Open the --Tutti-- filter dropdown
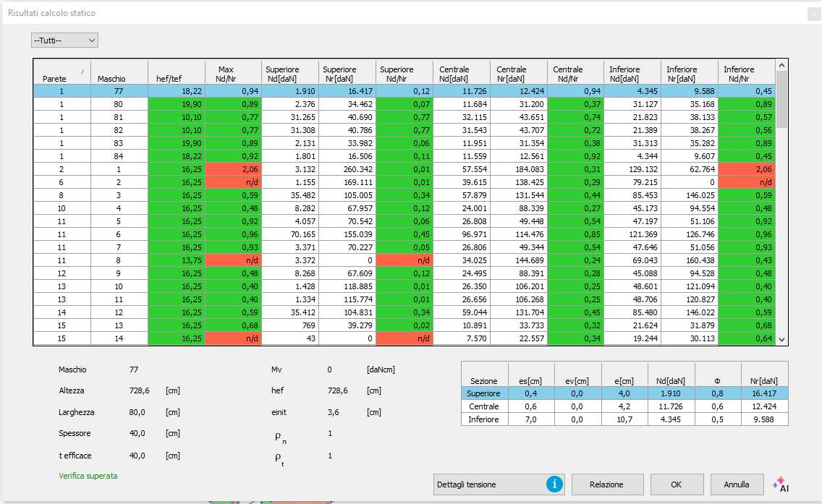Image resolution: width=822 pixels, height=504 pixels. [64, 40]
